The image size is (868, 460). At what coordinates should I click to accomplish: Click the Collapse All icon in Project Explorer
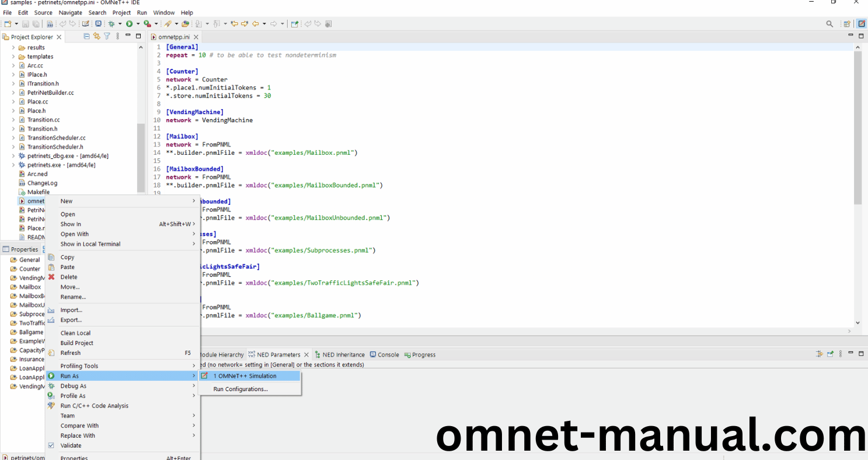coord(87,36)
